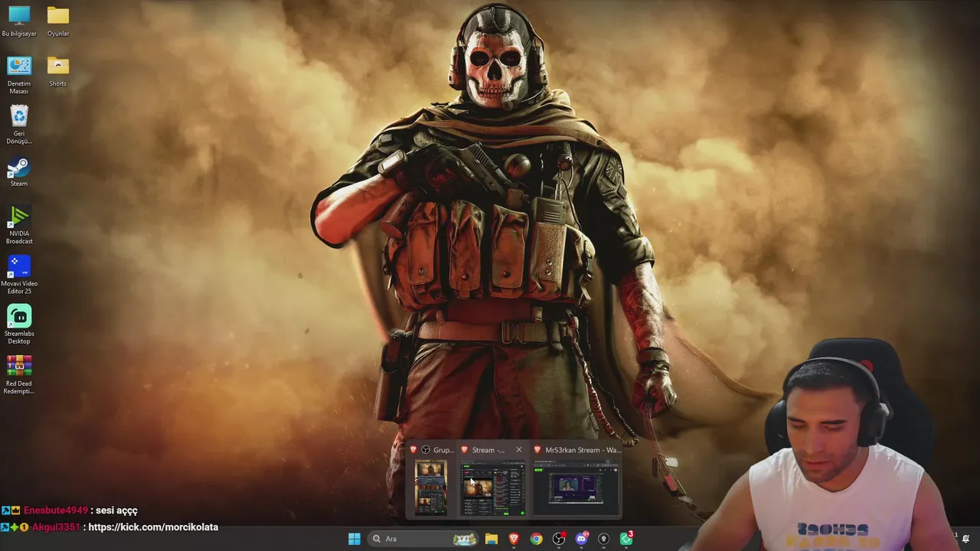This screenshot has height=551, width=980.
Task: Launch Streamlabs Desktop shortcut
Action: pos(19,324)
